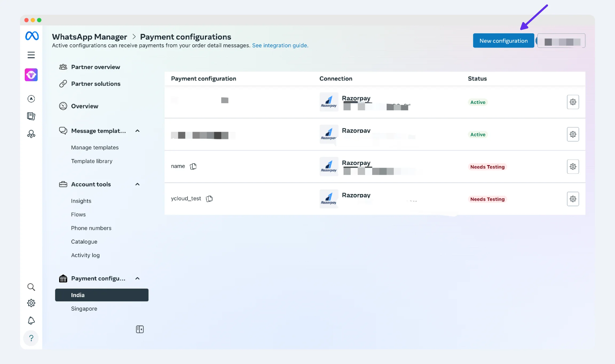The width and height of the screenshot is (615, 364).
Task: Open notifications bell icon
Action: point(31,321)
